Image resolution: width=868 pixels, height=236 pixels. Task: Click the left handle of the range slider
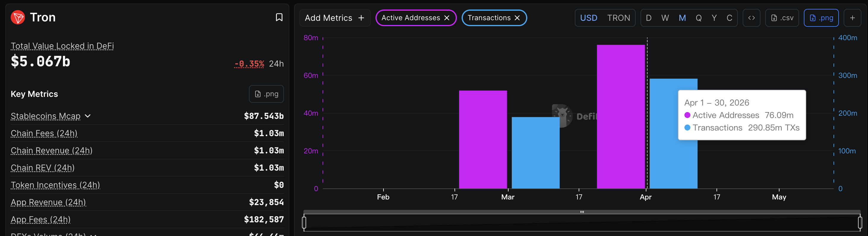click(x=304, y=223)
